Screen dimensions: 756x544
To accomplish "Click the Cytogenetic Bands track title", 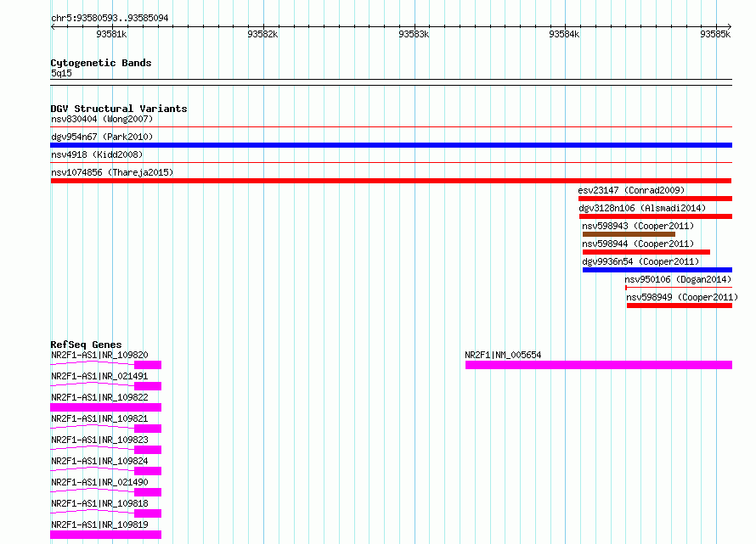I will coord(101,63).
